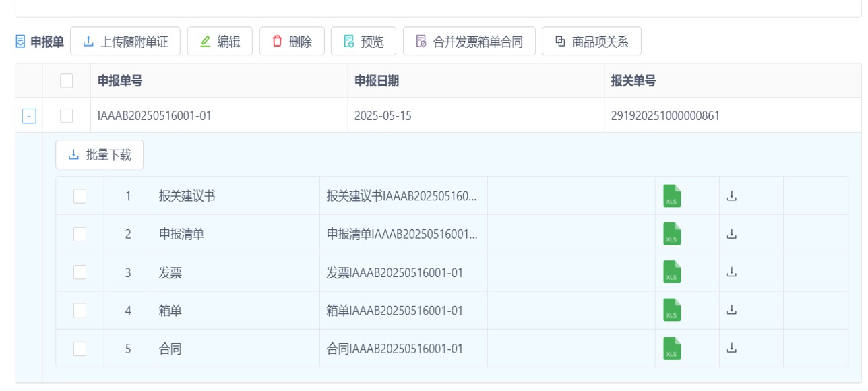Download the 发票 file via download icon
Image resolution: width=868 pixels, height=391 pixels.
coord(732,272)
